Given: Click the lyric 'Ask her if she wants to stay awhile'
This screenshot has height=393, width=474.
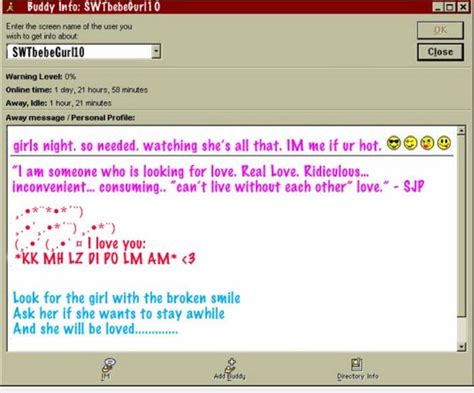Looking at the screenshot, I should pyautogui.click(x=119, y=314).
